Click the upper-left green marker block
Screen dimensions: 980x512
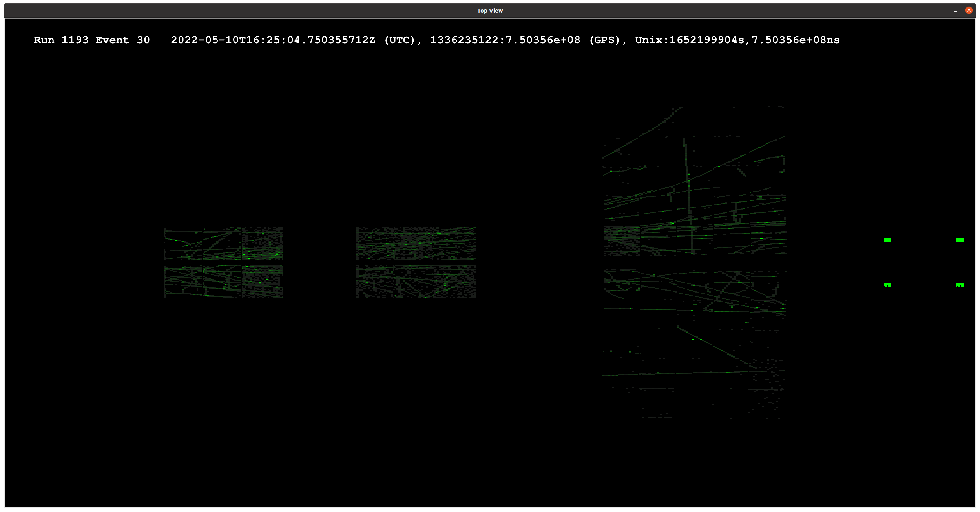(x=887, y=240)
